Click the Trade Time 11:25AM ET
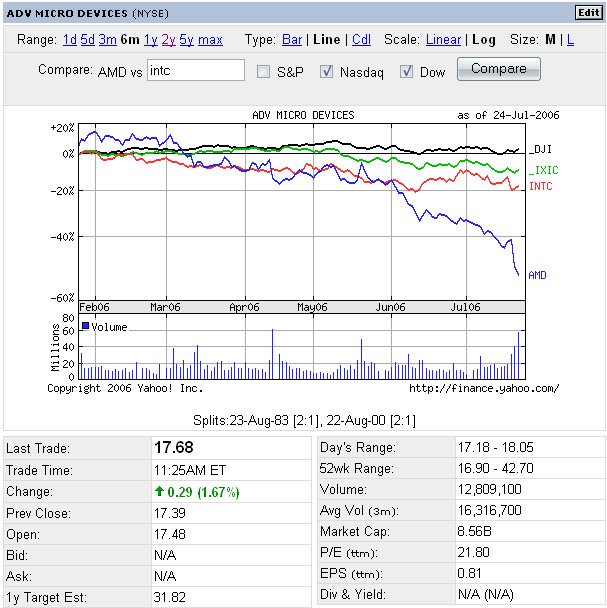This screenshot has height=608, width=607. (x=190, y=470)
